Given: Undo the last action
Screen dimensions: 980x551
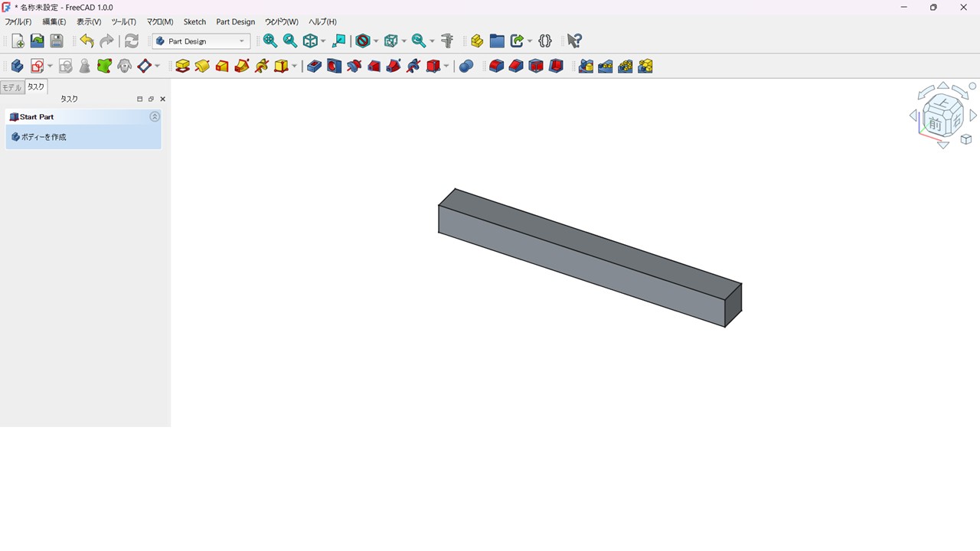Looking at the screenshot, I should pos(87,41).
